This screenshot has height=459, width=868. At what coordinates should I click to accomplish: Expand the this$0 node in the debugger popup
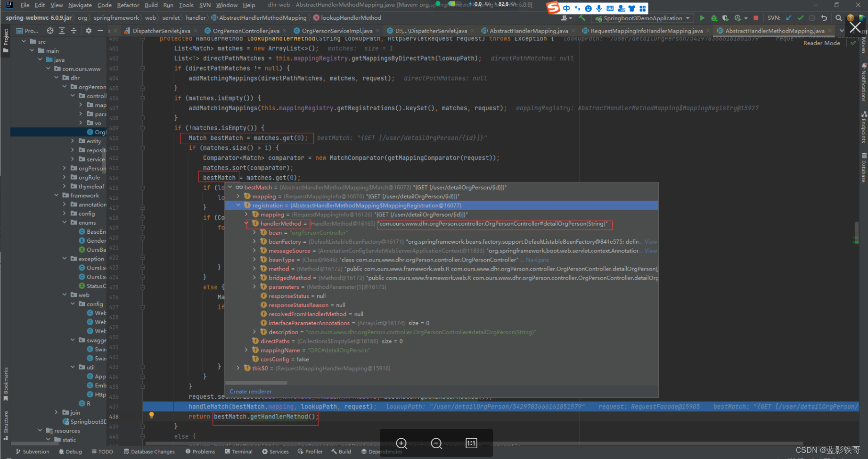click(x=238, y=368)
